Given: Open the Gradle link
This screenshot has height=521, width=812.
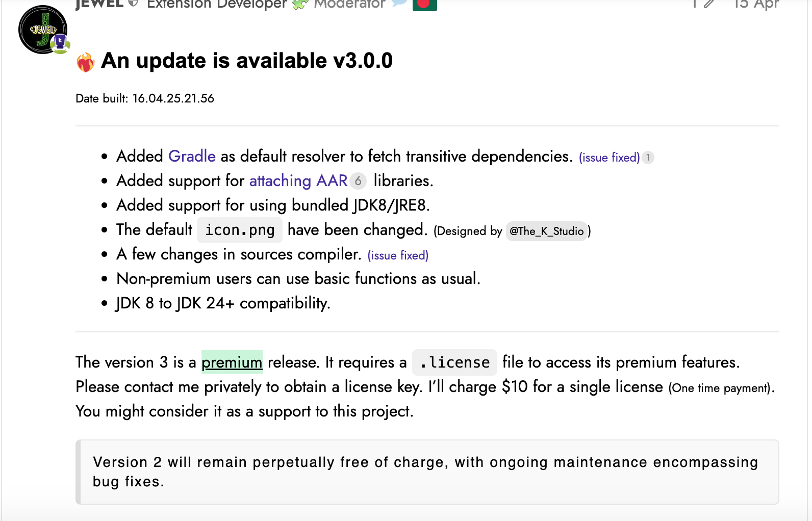Looking at the screenshot, I should click(191, 156).
